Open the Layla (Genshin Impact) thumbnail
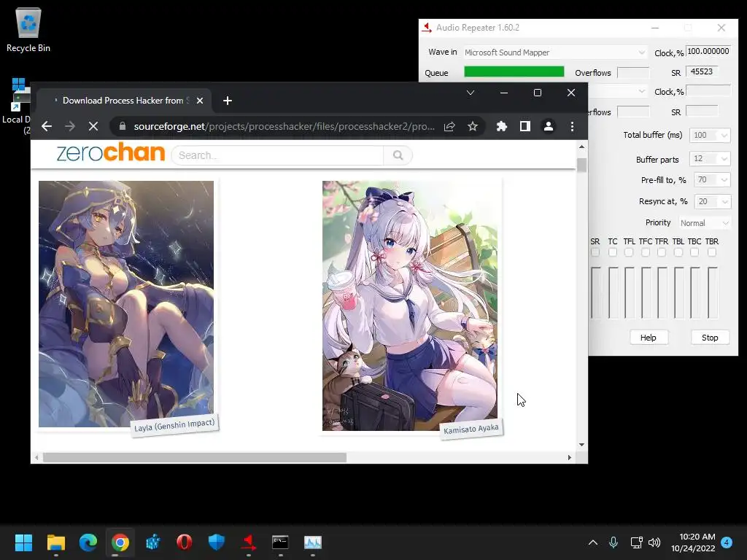This screenshot has width=747, height=560. point(126,304)
